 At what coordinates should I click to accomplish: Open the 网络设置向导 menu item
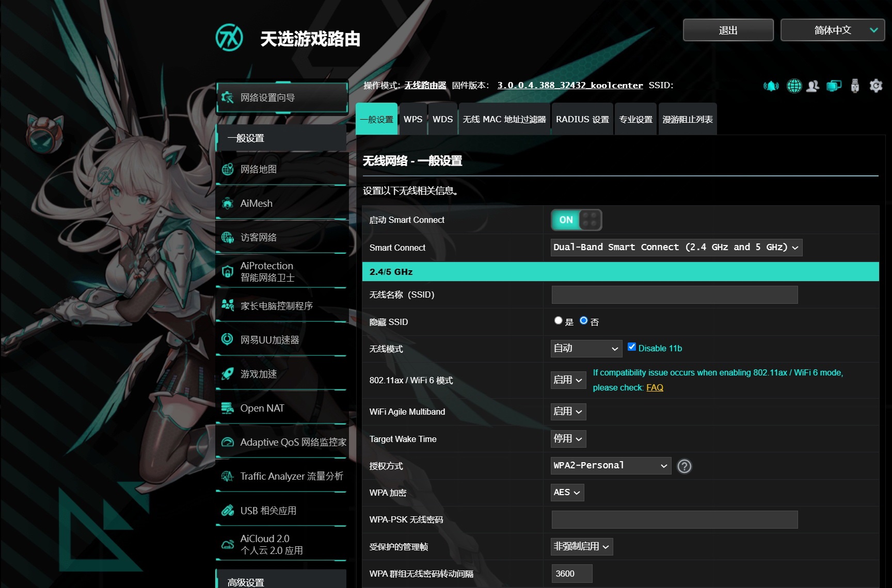(x=282, y=97)
